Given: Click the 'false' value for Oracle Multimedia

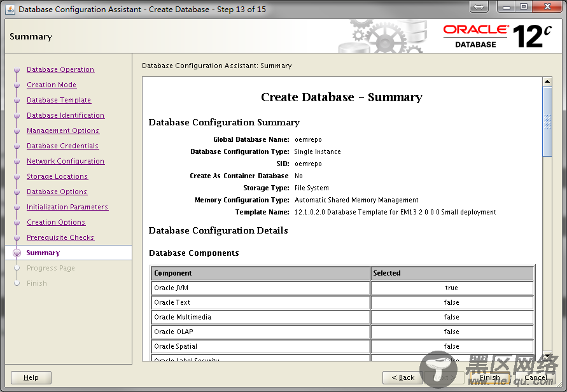Looking at the screenshot, I should pos(452,317).
